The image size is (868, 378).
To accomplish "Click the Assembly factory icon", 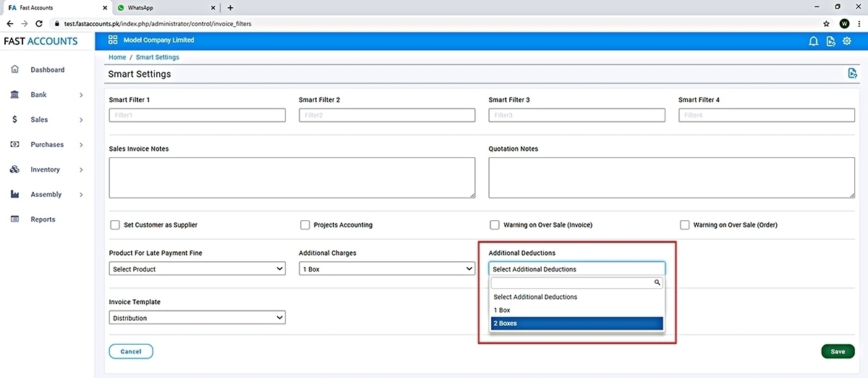I will [x=14, y=194].
